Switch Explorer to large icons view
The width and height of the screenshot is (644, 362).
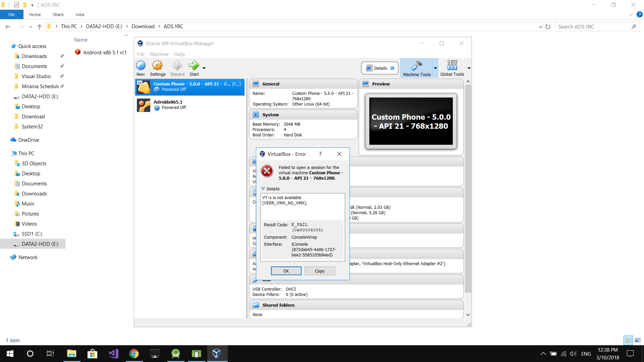pos(638,340)
